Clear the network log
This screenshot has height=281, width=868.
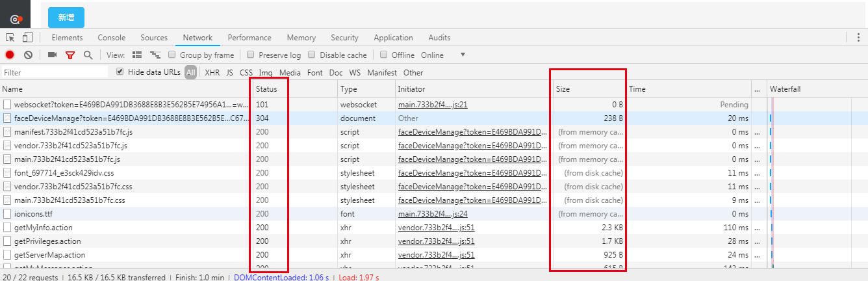[29, 55]
